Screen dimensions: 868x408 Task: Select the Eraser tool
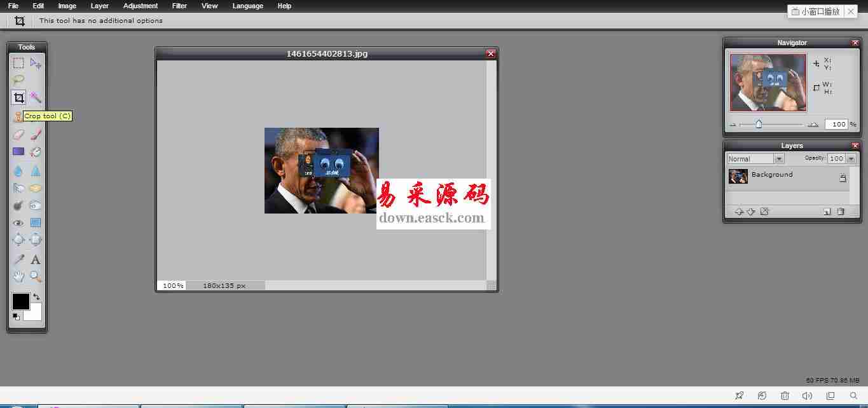click(x=18, y=134)
